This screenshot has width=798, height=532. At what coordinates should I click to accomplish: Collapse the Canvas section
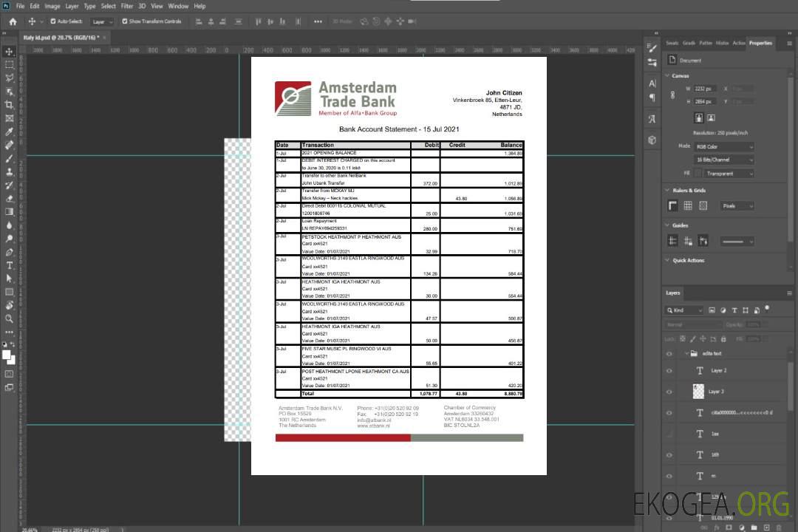[667, 75]
